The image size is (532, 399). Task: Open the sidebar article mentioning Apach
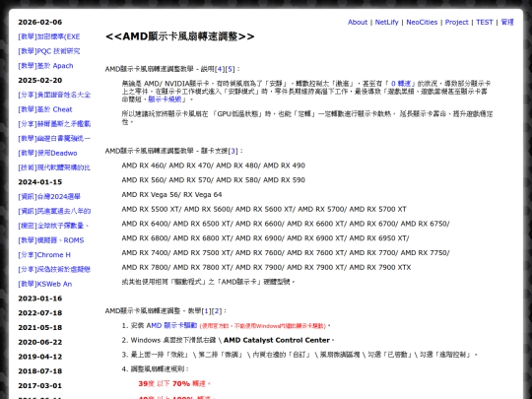pos(45,66)
